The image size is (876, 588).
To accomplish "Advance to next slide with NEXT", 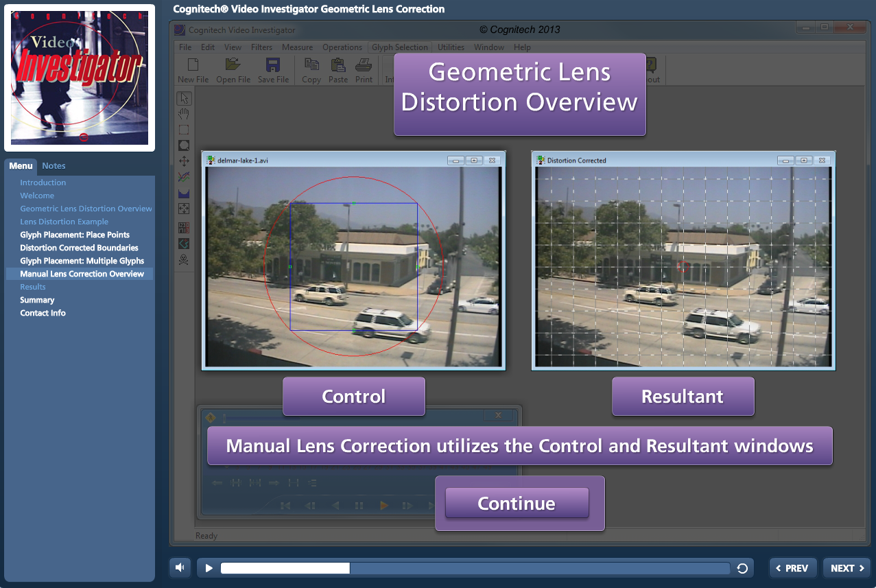I will (x=847, y=568).
